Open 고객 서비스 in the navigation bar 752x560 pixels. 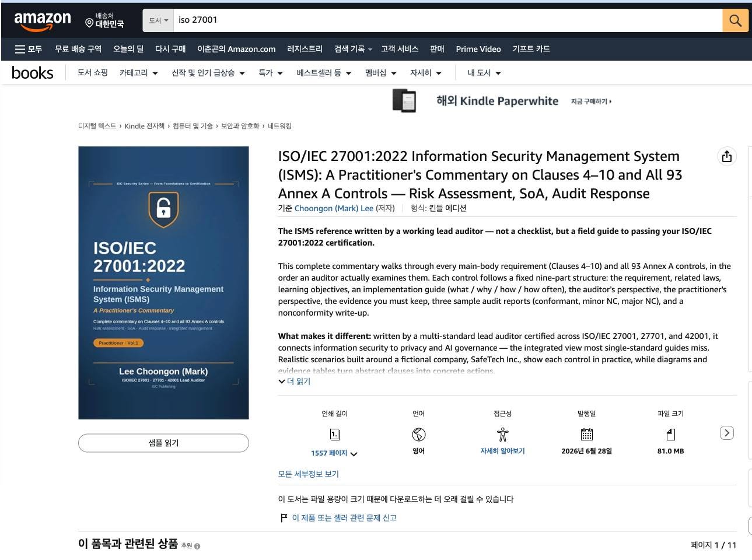(x=400, y=49)
